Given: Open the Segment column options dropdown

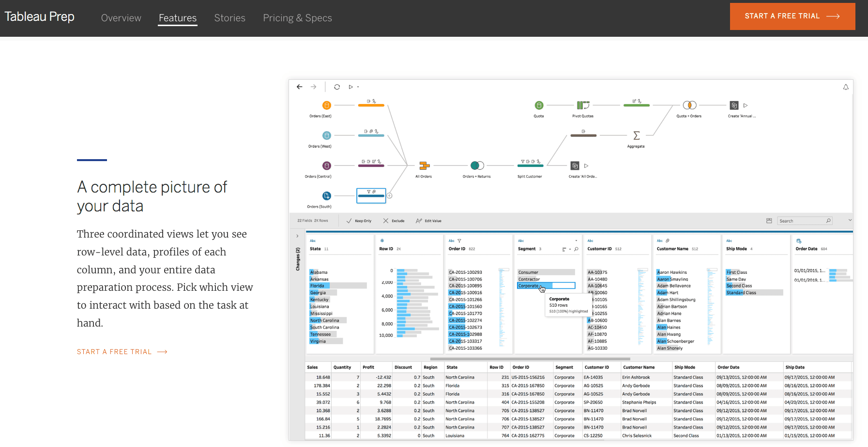Looking at the screenshot, I should pos(576,241).
